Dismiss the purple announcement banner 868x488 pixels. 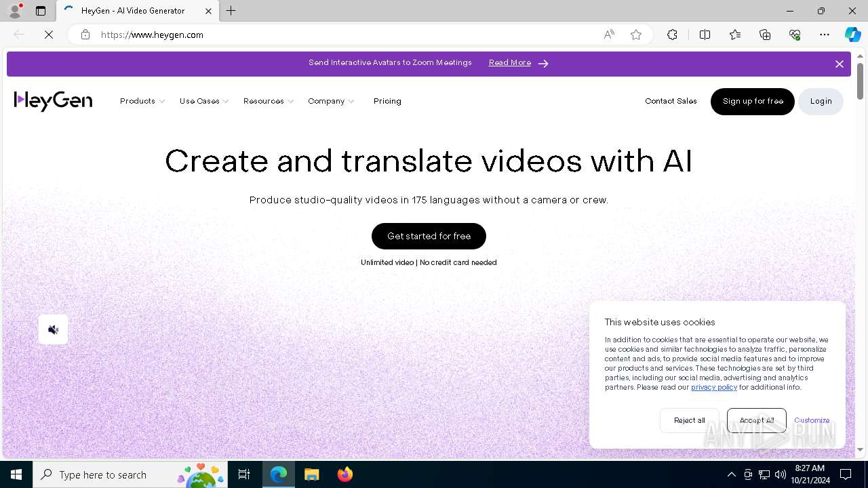coord(839,64)
